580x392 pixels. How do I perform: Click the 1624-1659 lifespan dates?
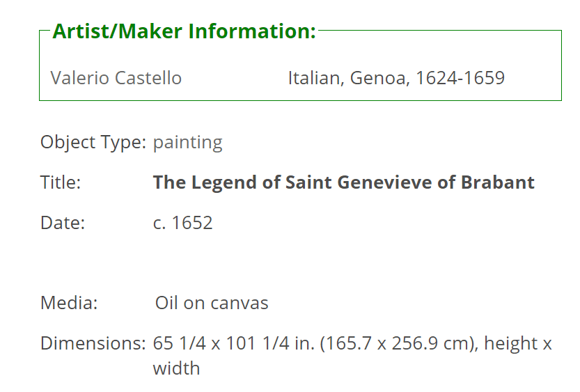coord(460,78)
